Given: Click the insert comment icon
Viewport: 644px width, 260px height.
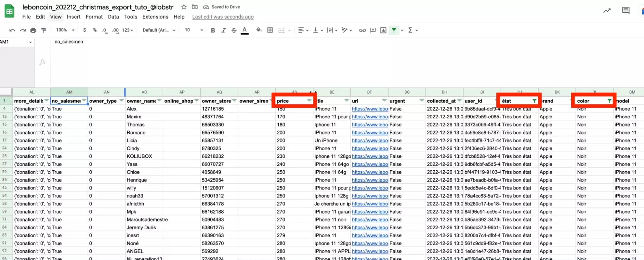Looking at the screenshot, I should [x=373, y=30].
